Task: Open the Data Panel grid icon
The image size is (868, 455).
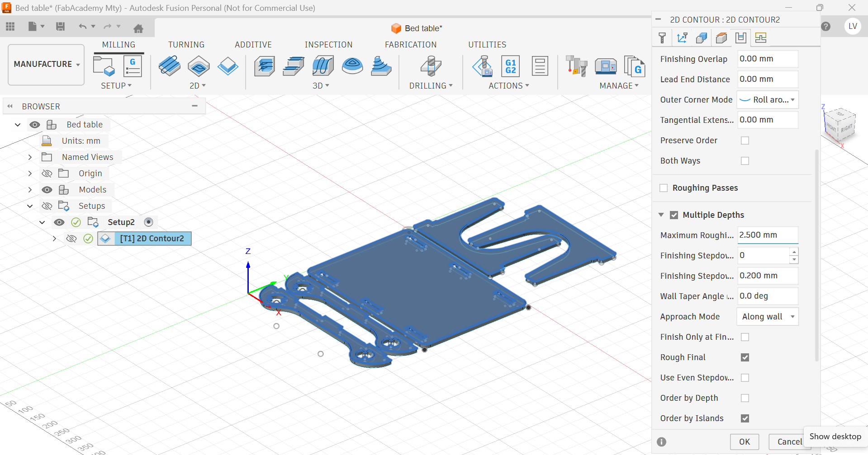Action: (x=10, y=26)
